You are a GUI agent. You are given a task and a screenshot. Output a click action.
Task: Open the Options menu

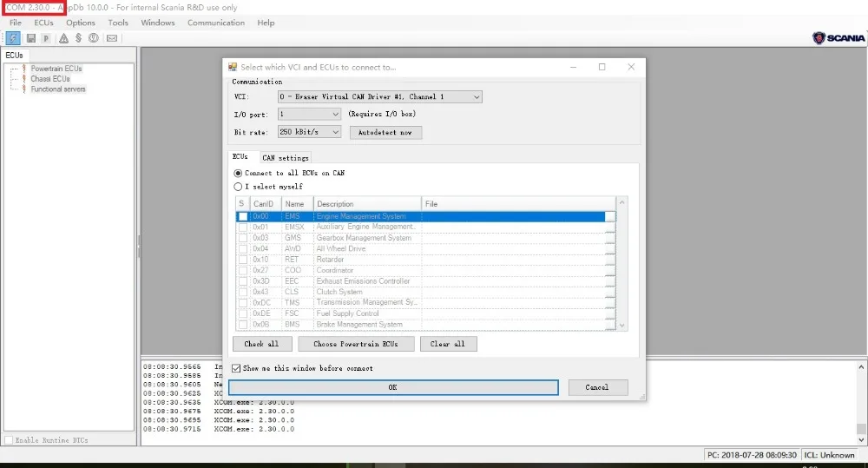click(81, 23)
